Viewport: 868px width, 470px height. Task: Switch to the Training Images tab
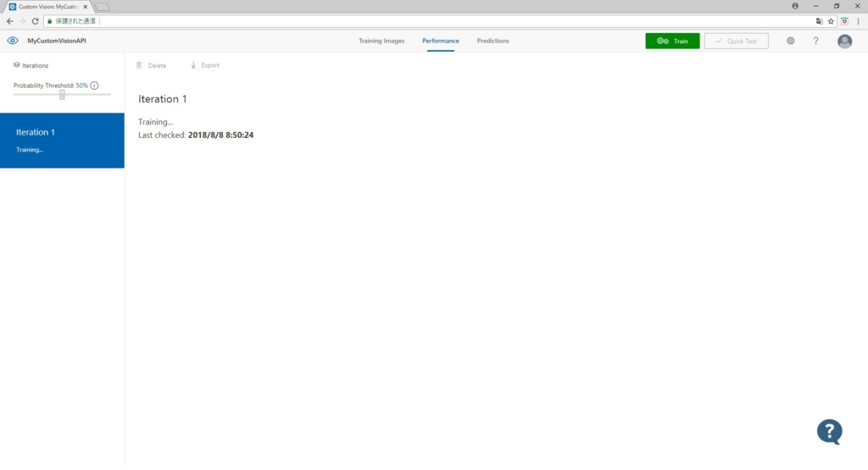click(381, 41)
